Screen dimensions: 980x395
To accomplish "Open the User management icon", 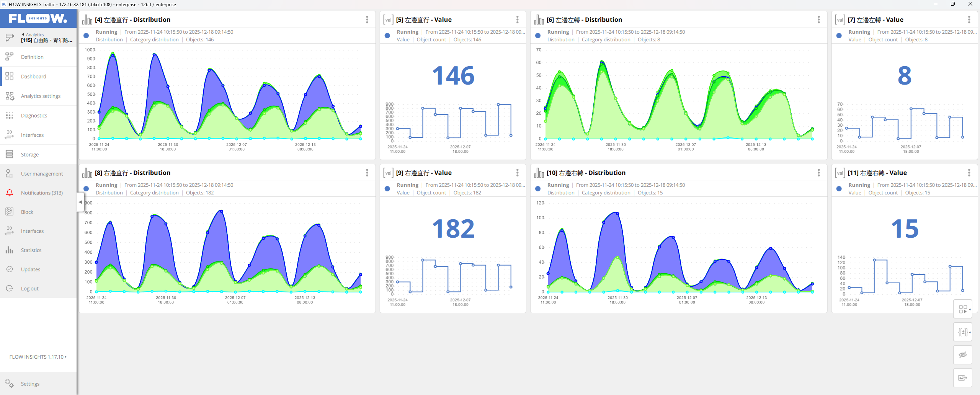I will click(x=10, y=173).
